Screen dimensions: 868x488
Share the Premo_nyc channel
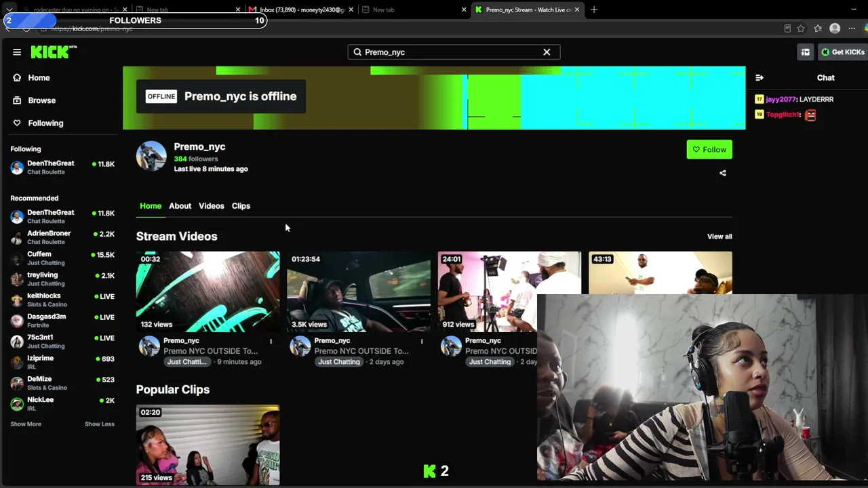tap(723, 174)
